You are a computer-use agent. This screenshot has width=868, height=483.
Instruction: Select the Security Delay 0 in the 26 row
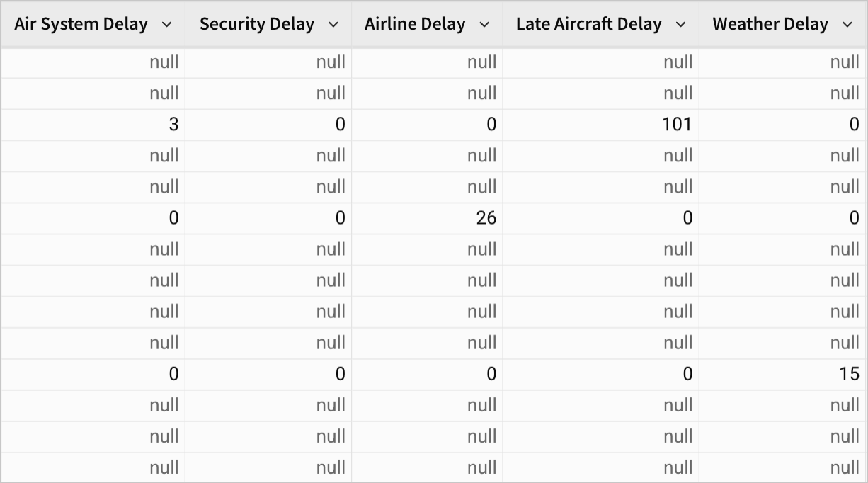340,218
